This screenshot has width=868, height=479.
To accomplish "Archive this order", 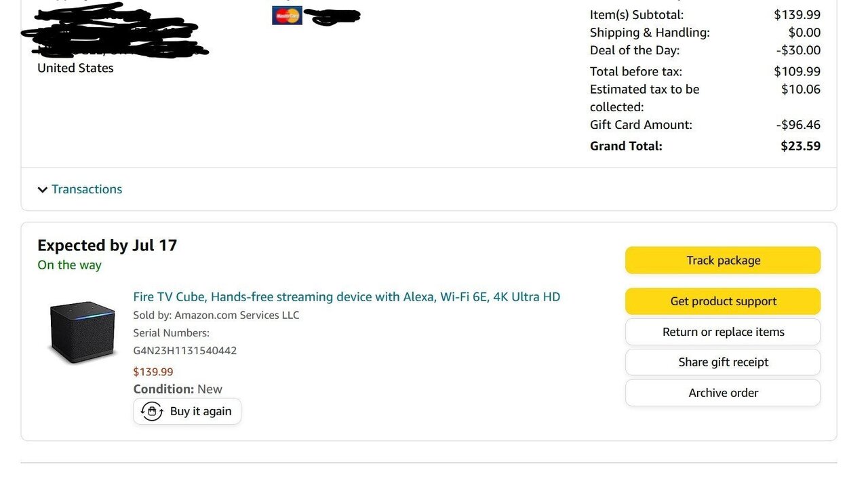I will (x=723, y=393).
